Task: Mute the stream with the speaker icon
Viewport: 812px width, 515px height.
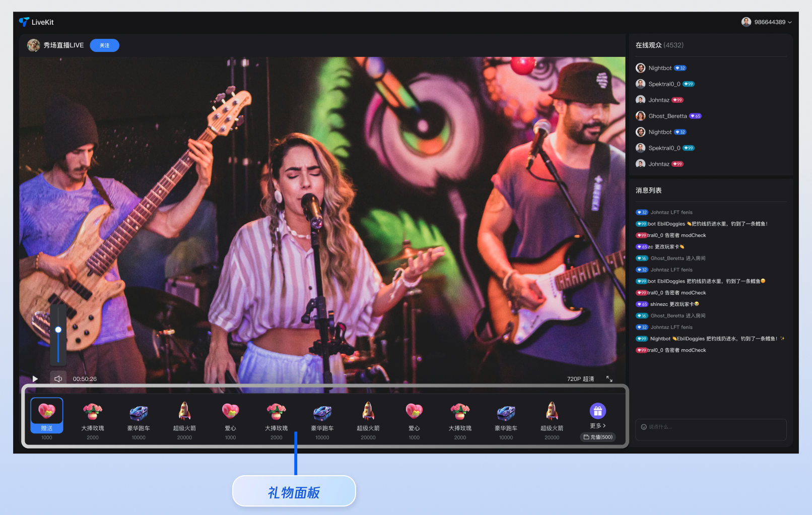Action: point(58,379)
